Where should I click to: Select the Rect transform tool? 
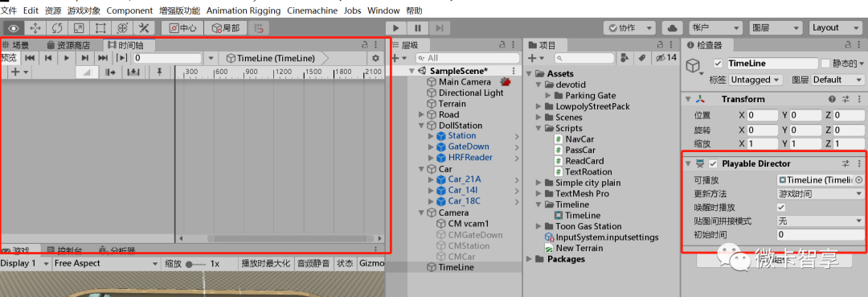click(x=100, y=27)
